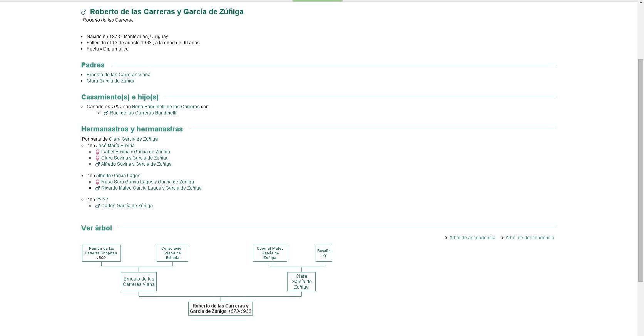Click the unknown partner ?? ?? link
The width and height of the screenshot is (644, 336).
[x=102, y=200]
